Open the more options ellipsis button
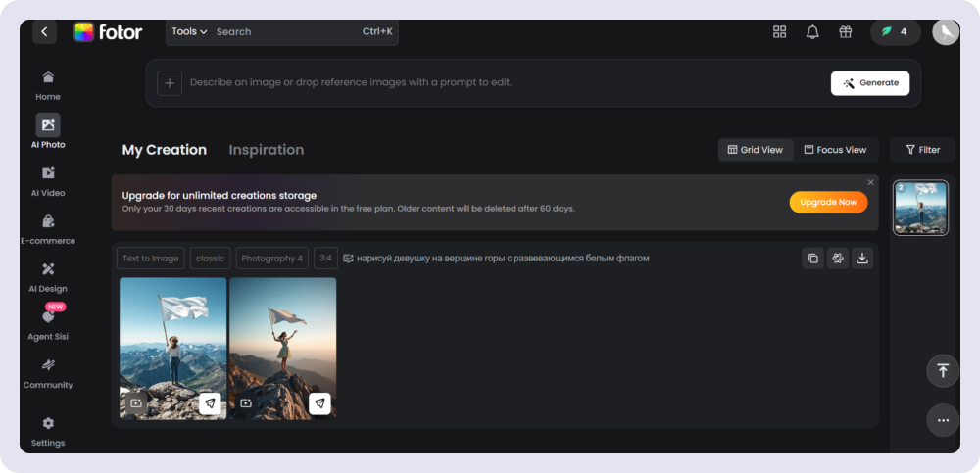980x473 pixels. click(x=943, y=420)
